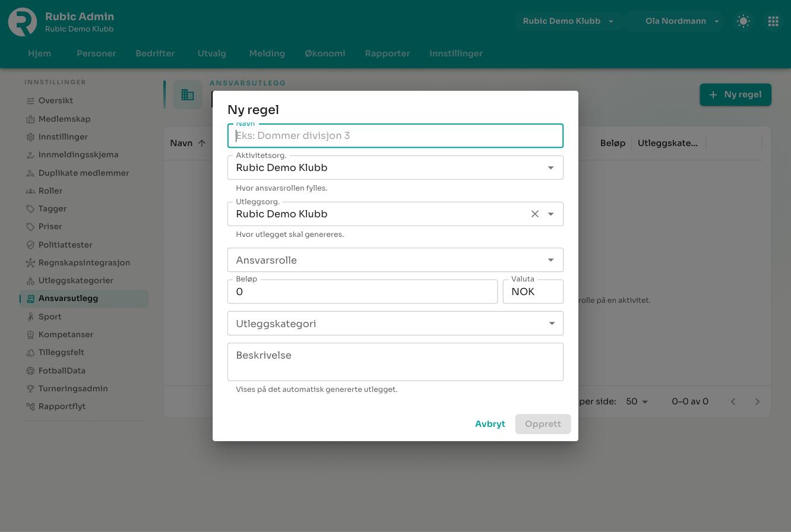The height and width of the screenshot is (532, 791).
Task: Click Avbryt to cancel the dialog
Action: tap(490, 424)
